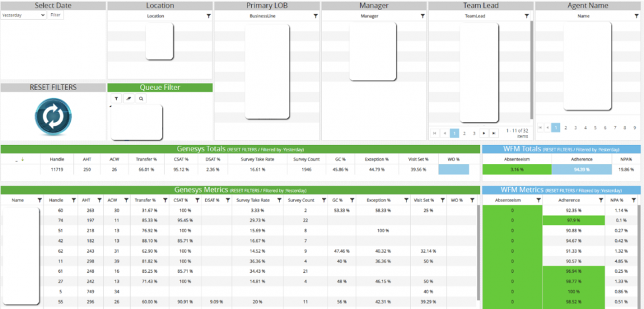
Task: Go to page 5 of Agent Name list
Action: point(595,128)
